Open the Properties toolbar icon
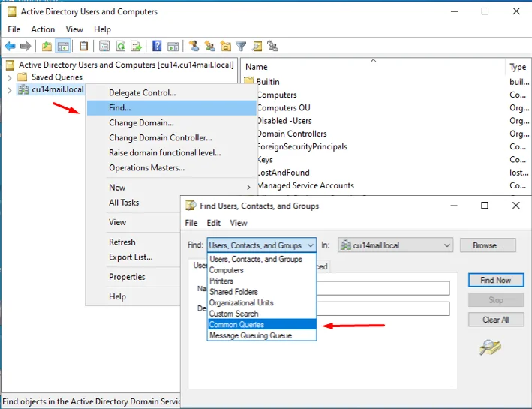The image size is (532, 409). [104, 46]
